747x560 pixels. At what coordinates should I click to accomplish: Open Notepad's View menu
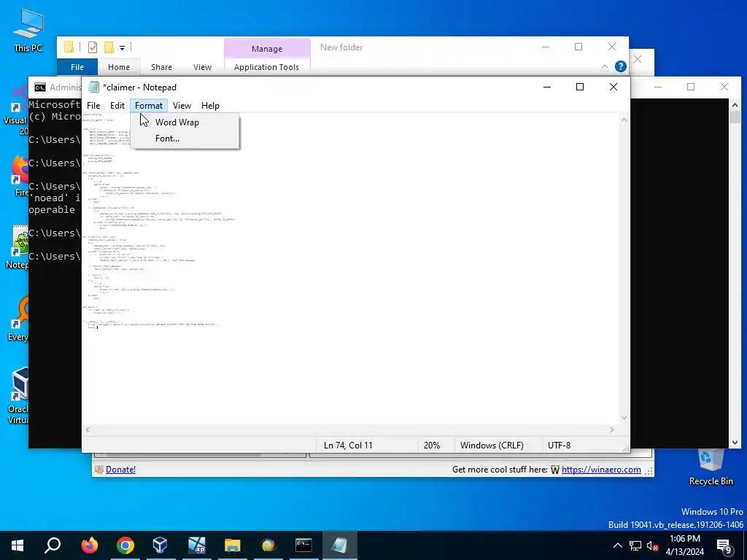coord(182,106)
